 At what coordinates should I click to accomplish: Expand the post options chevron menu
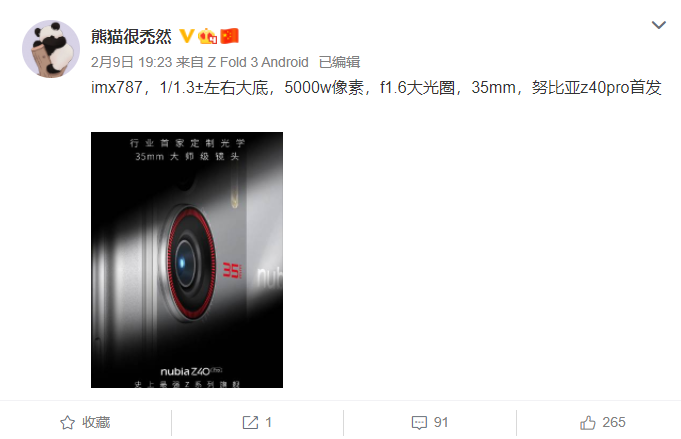(658, 25)
